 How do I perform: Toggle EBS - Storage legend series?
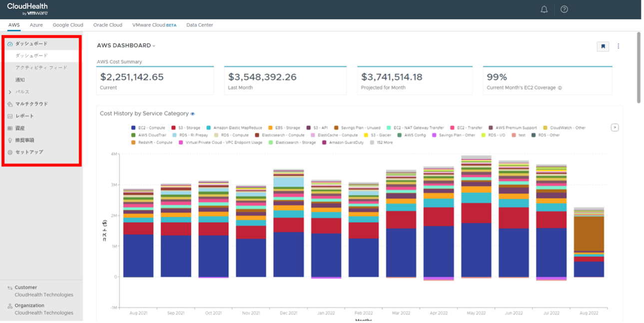click(284, 128)
